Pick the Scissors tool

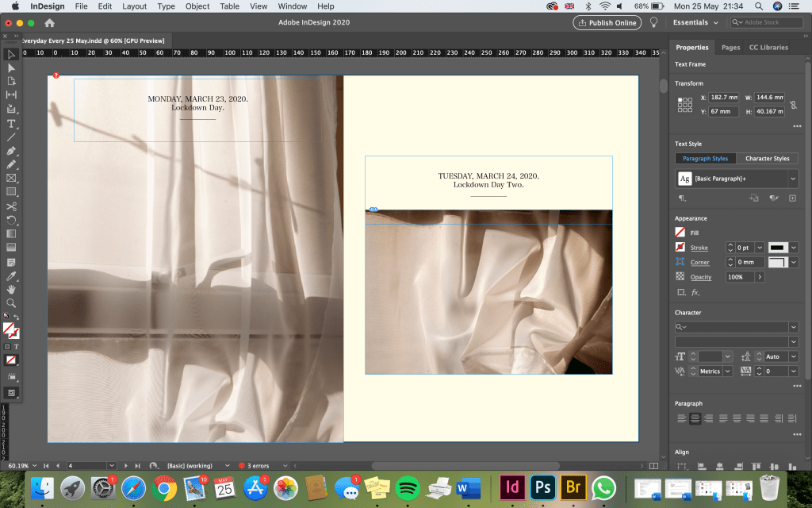[x=11, y=206]
